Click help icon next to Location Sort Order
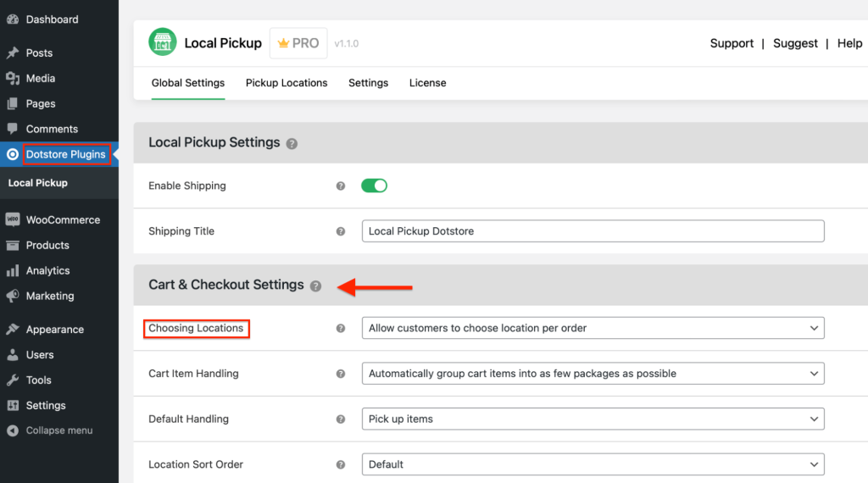Screen dimensions: 868x483 click(341, 464)
